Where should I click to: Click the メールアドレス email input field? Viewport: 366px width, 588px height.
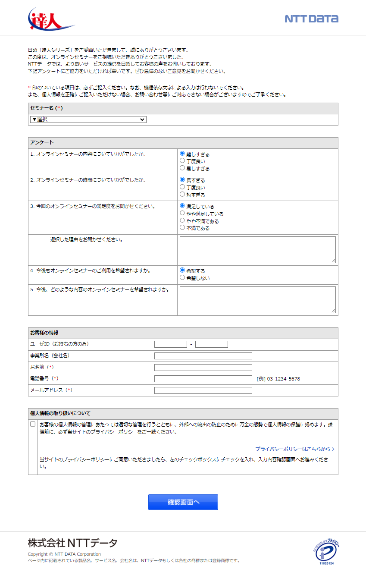click(x=203, y=390)
